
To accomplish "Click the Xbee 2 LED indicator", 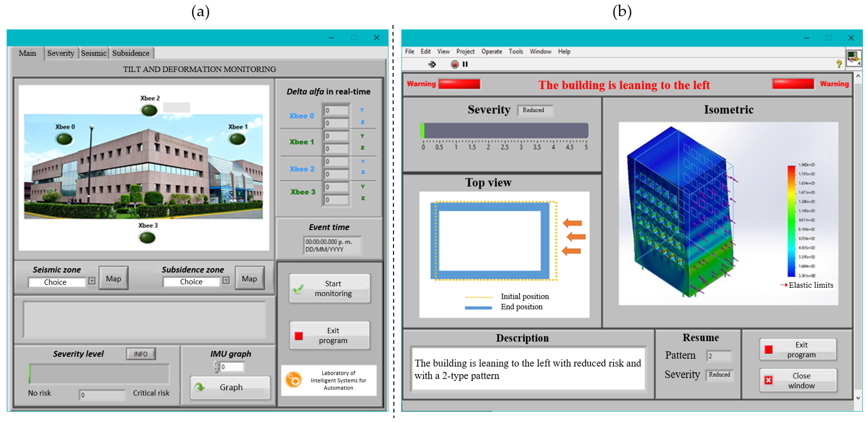I will [x=149, y=110].
